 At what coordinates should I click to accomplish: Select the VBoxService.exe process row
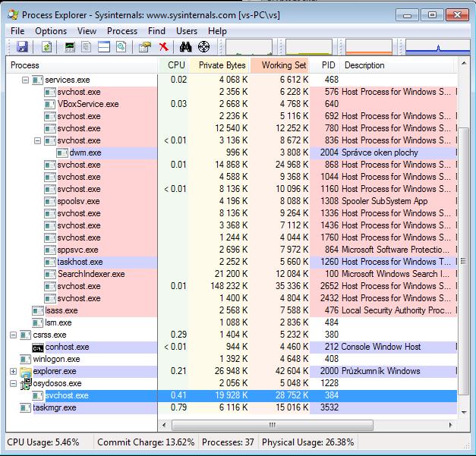(x=232, y=104)
